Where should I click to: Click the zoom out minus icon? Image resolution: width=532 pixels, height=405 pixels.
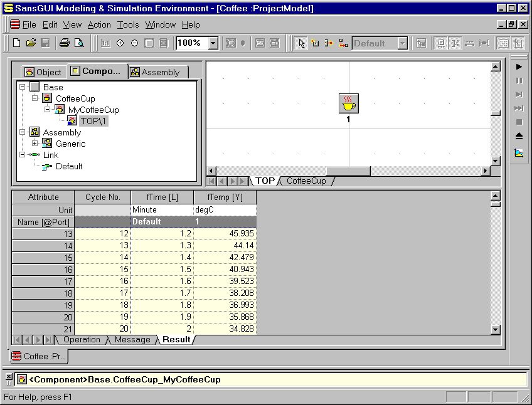134,43
